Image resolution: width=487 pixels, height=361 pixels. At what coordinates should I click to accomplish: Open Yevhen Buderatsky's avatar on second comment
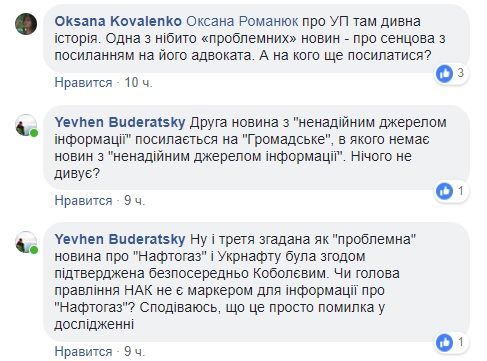coord(26,125)
